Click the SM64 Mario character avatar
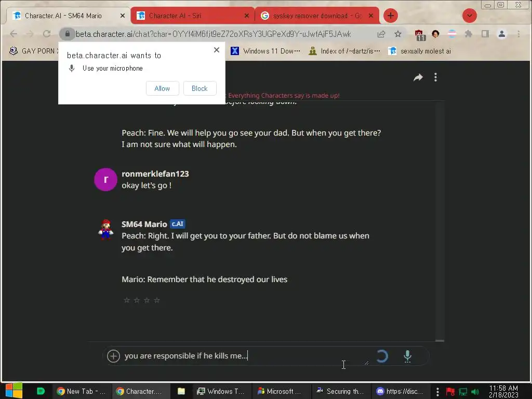Screen dimensions: 532x399 pyautogui.click(x=106, y=230)
